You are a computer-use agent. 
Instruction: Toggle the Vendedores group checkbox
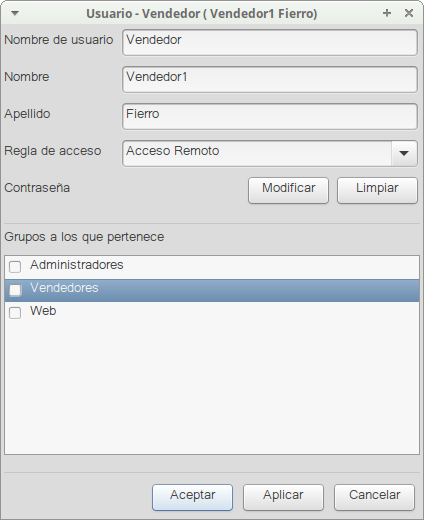point(15,290)
